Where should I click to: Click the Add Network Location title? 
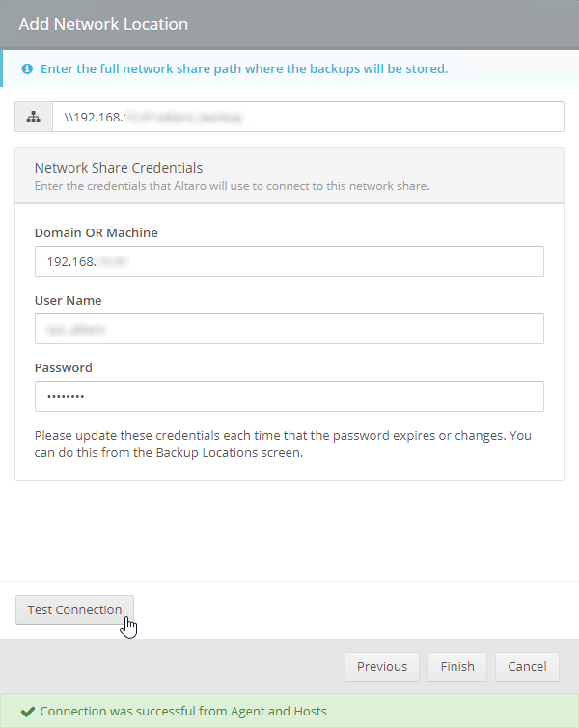pos(103,24)
